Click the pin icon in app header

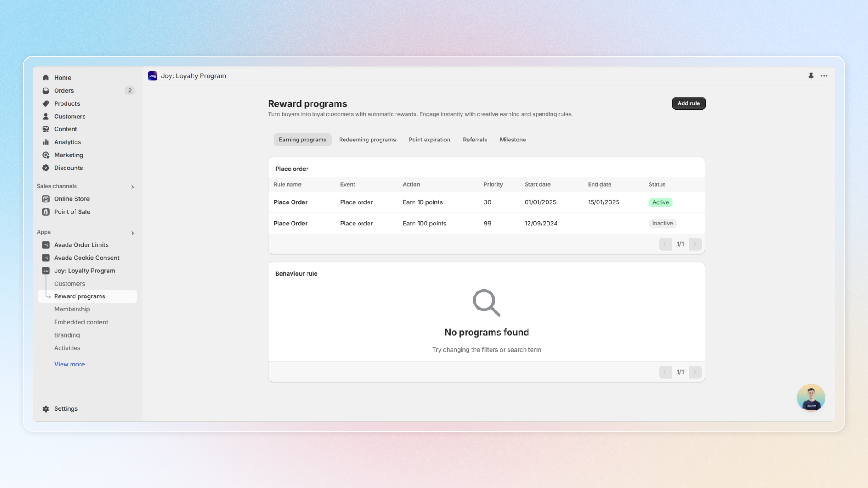coord(811,76)
